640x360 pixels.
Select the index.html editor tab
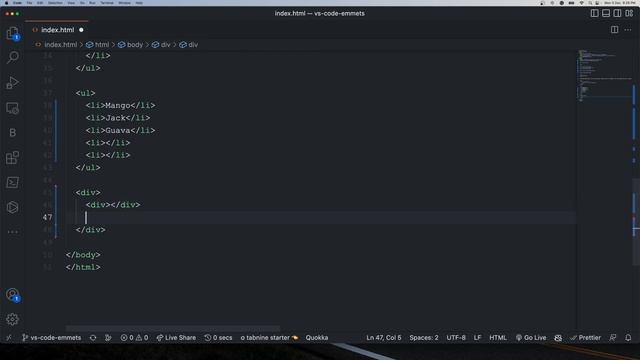point(57,30)
